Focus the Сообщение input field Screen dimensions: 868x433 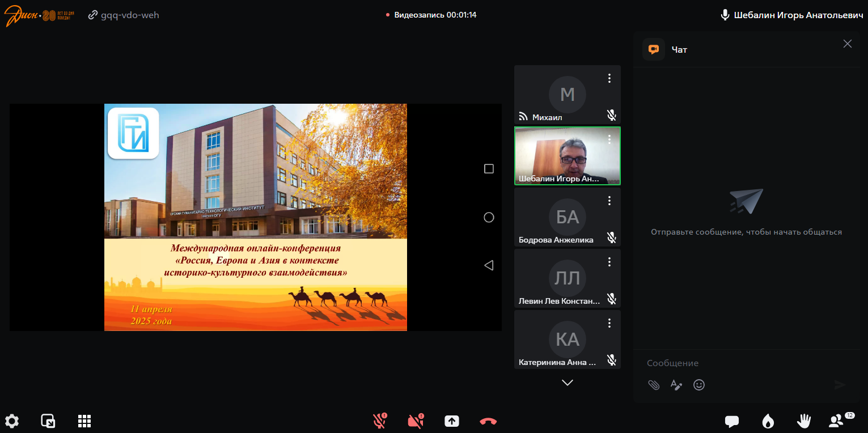coord(746,363)
